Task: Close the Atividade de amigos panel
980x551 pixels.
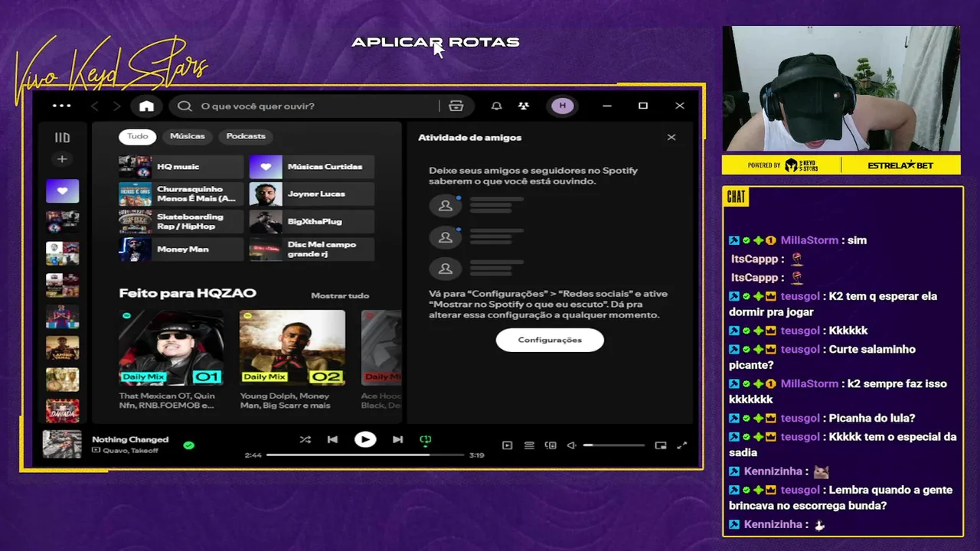Action: point(671,138)
